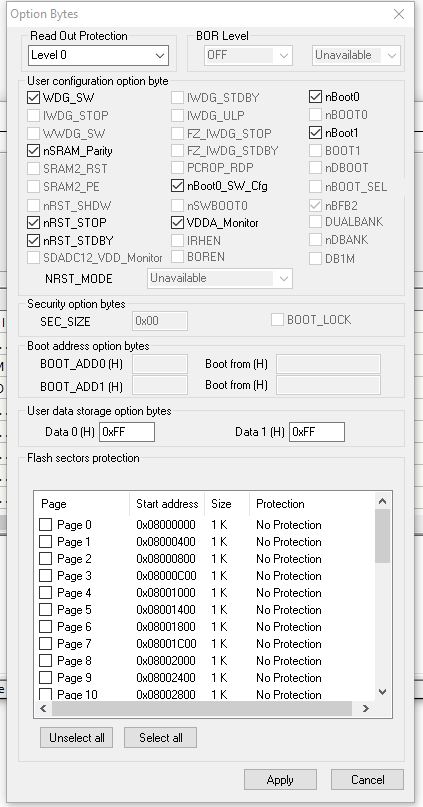The image size is (423, 807).
Task: Toggle the nRST_STOP checkbox
Action: [33, 223]
